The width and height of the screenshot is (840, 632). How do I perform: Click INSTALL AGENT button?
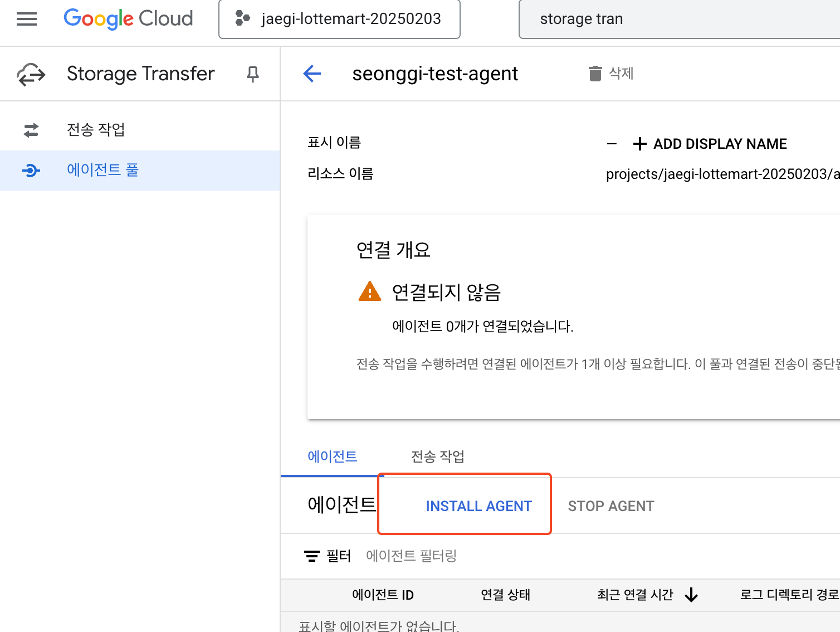tap(479, 506)
